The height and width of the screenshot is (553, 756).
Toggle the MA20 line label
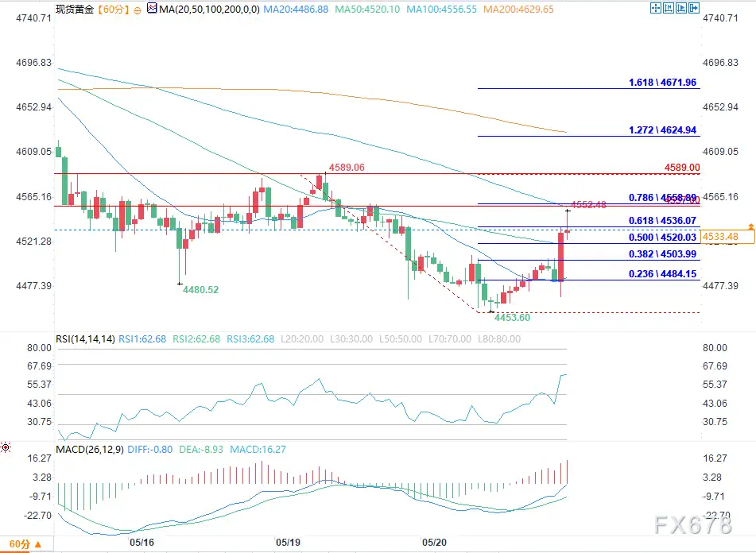296,10
